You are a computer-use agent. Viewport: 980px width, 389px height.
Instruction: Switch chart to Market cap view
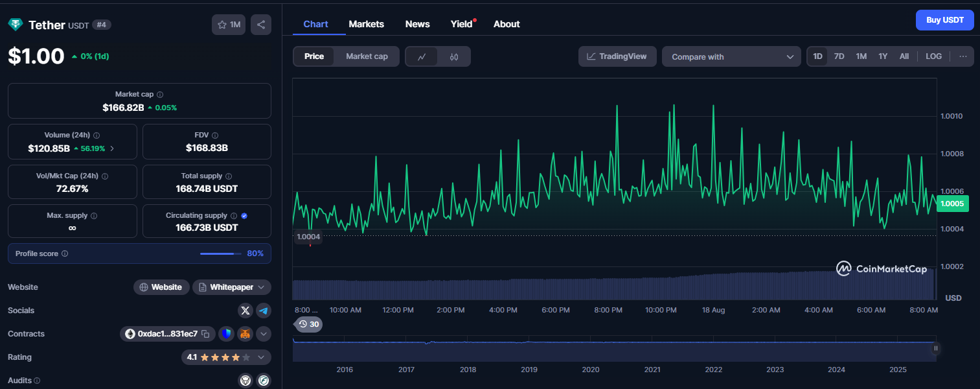coord(367,56)
